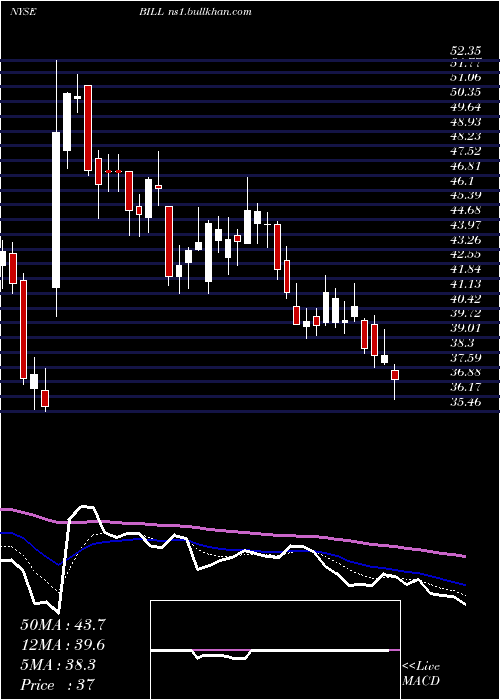Click the 41.84 price axis label
The height and width of the screenshot is (700, 500).
coord(466,269)
